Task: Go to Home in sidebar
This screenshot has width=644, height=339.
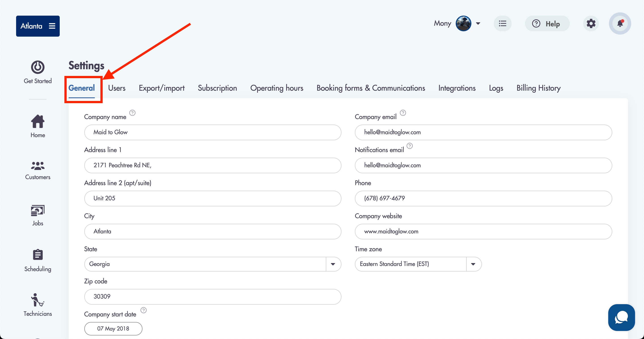Action: click(38, 126)
